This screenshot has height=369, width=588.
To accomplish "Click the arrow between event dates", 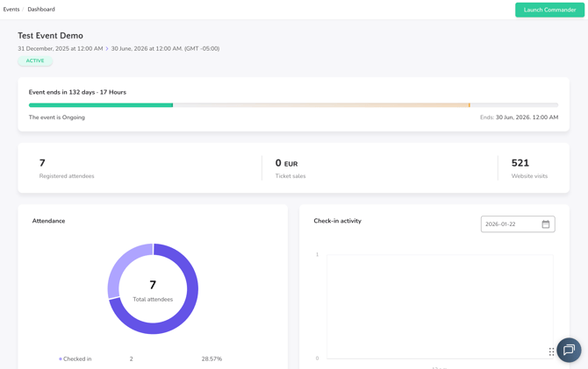I will pos(107,49).
